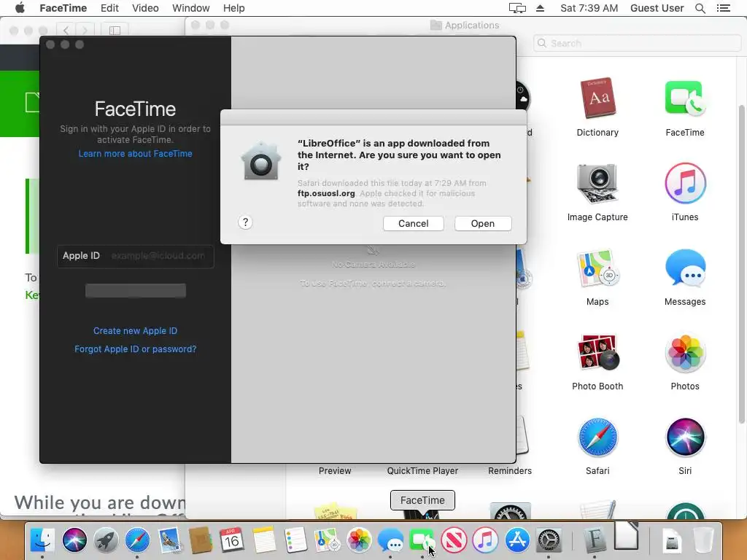Viewport: 747px width, 560px height.
Task: Open the Trash in the Dock
Action: (x=703, y=540)
